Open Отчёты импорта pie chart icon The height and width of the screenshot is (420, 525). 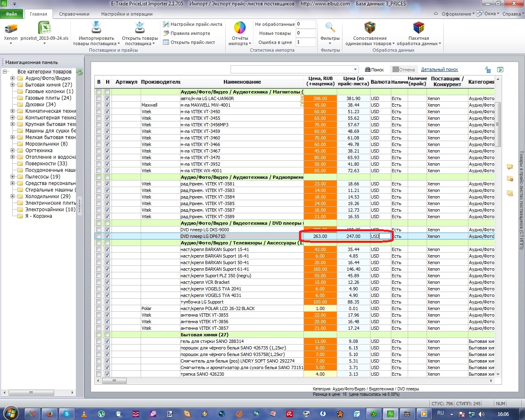click(240, 28)
